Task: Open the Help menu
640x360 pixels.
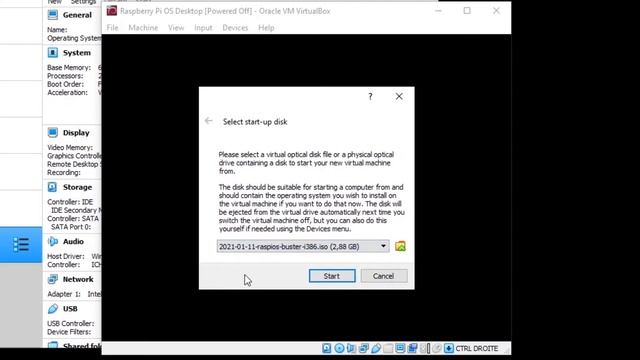Action: (x=266, y=28)
